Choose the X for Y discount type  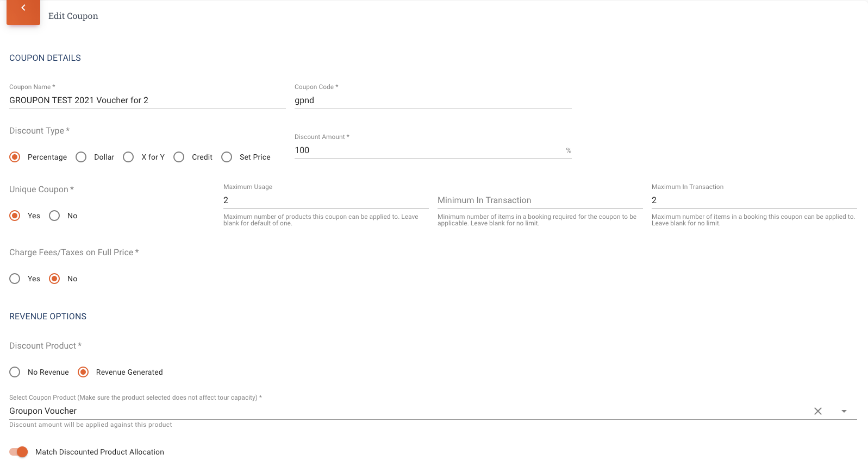coord(128,157)
